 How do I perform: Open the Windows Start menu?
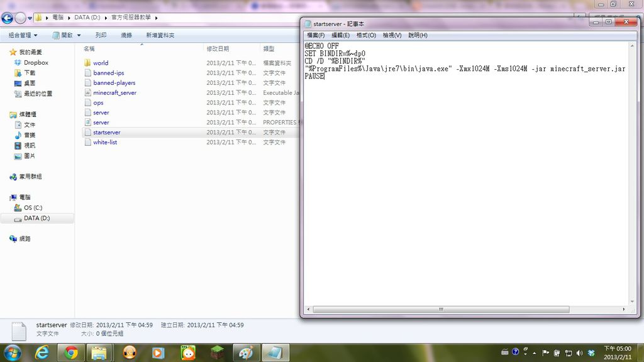(x=13, y=353)
